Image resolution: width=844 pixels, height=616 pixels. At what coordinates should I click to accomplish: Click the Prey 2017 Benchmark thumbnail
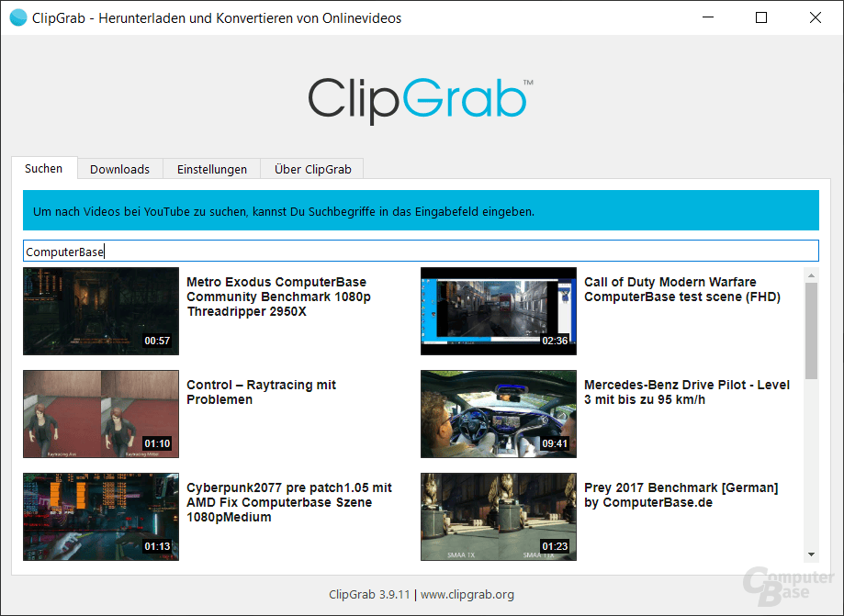point(498,517)
